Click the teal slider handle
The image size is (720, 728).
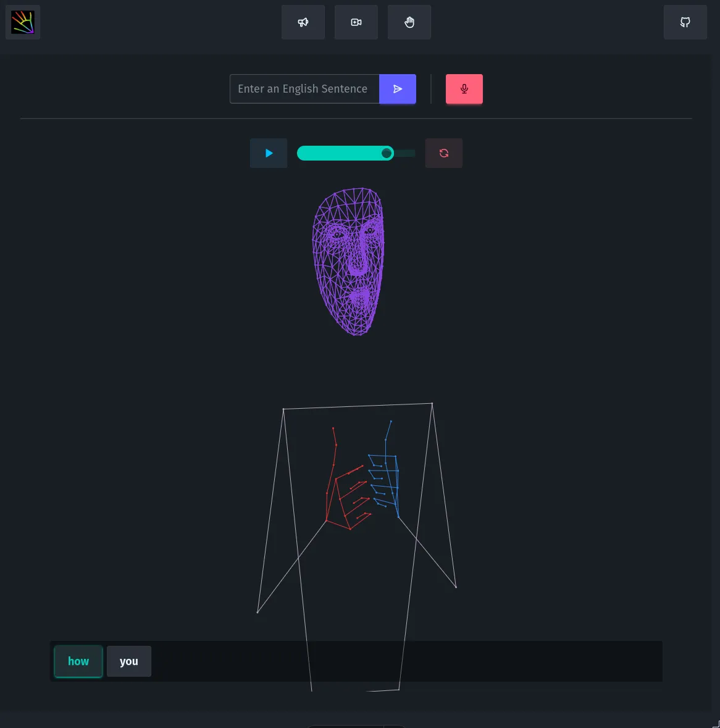pos(387,153)
